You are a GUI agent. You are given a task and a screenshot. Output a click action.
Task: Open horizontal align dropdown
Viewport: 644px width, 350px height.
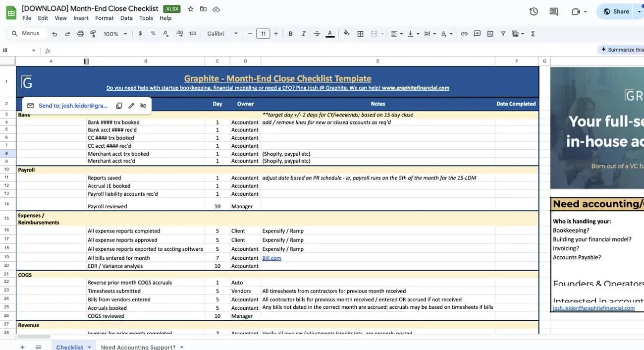(x=397, y=34)
